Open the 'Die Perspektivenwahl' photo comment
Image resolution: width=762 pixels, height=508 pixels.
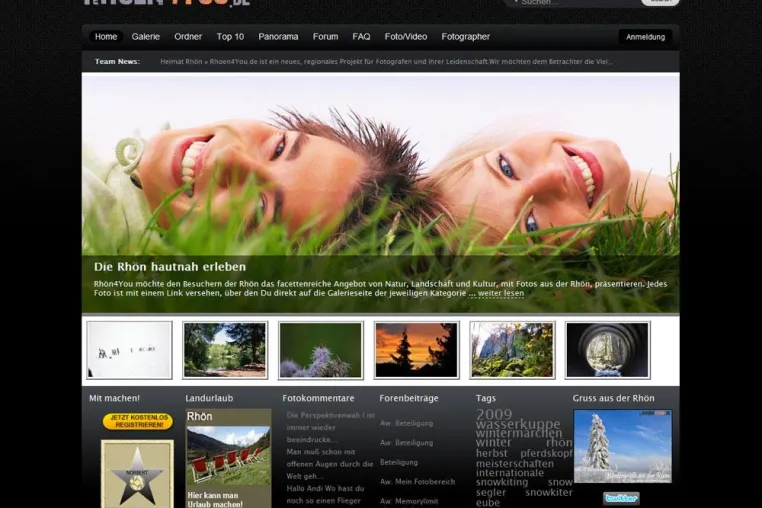(330, 427)
